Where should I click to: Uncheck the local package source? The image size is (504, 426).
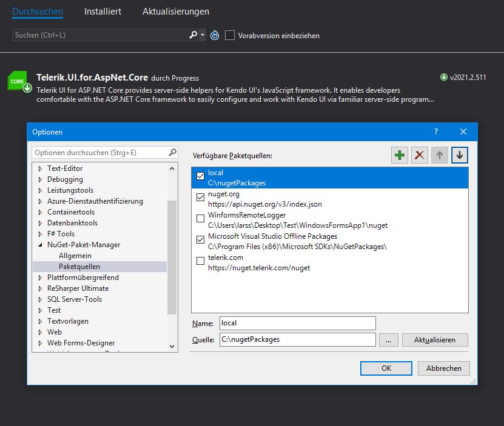[200, 176]
